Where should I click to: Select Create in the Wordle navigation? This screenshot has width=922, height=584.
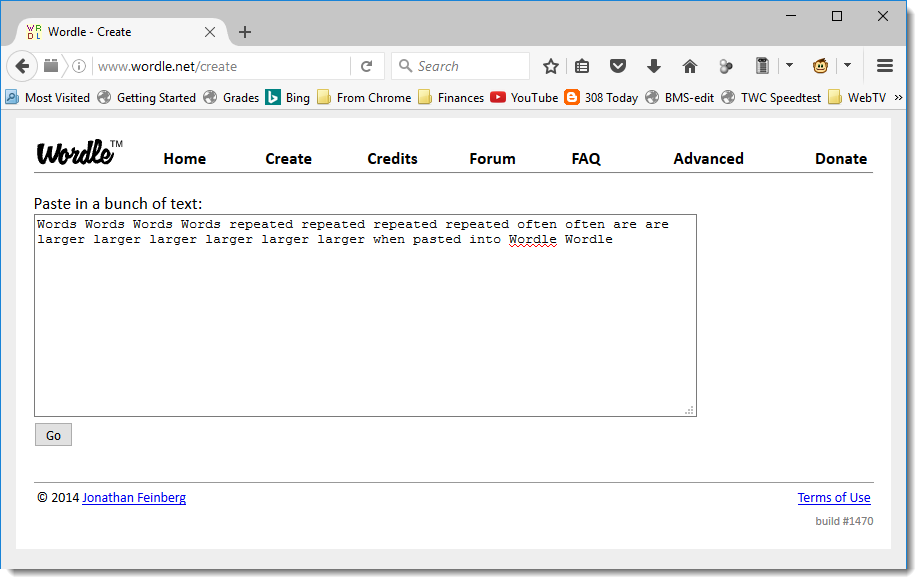[288, 159]
